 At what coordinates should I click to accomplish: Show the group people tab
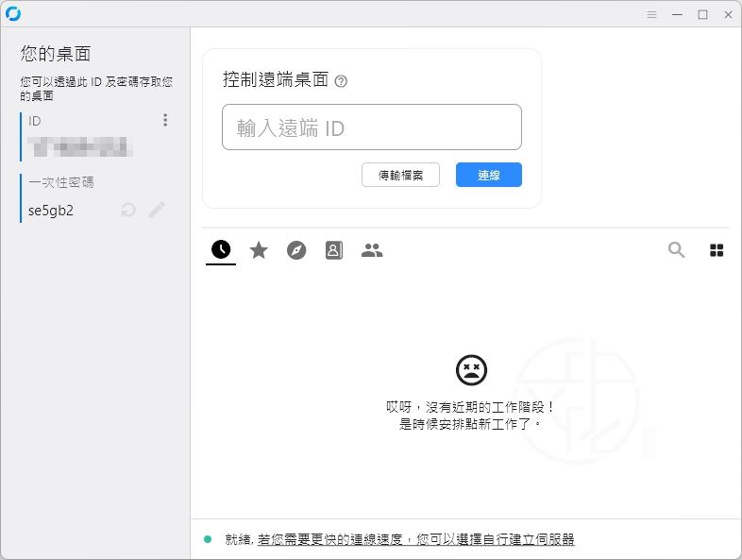pos(372,250)
